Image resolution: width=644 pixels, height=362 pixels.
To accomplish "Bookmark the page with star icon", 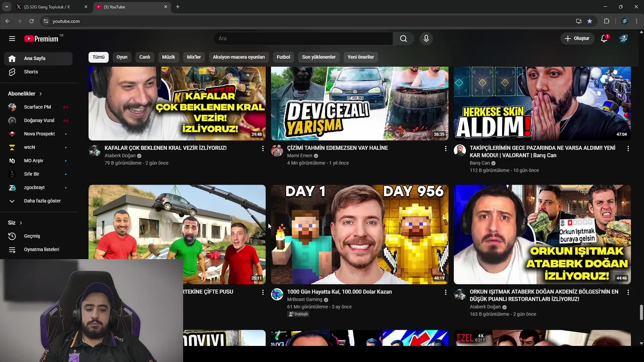I will click(x=590, y=21).
